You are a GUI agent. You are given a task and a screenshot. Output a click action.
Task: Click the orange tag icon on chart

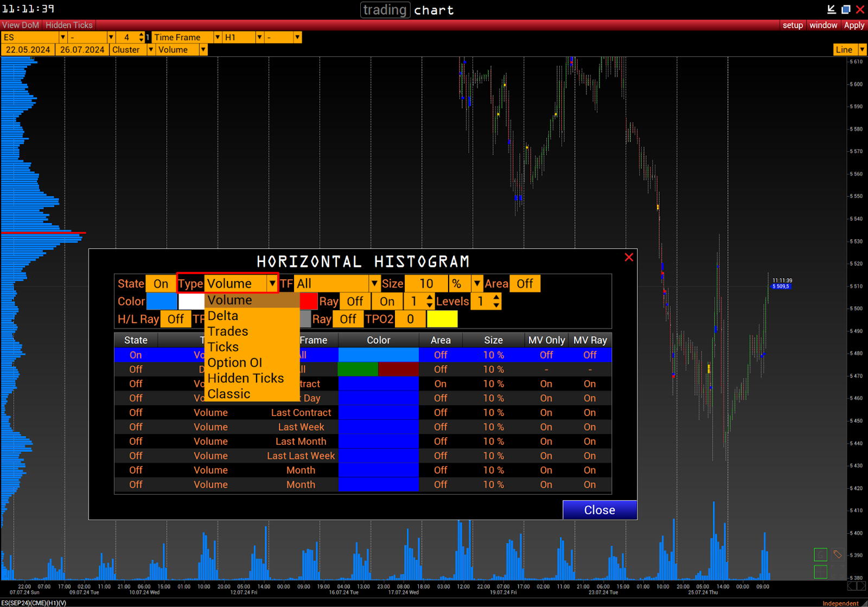838,555
